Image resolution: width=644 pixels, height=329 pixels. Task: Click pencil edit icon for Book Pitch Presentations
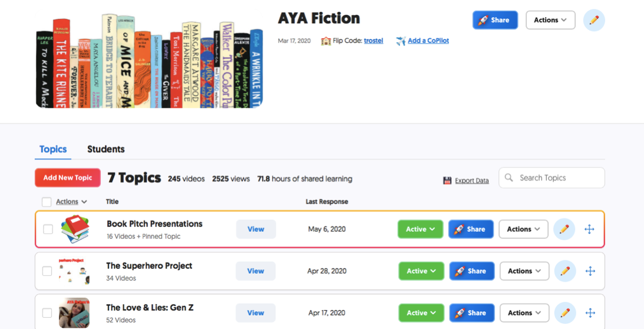pos(564,229)
